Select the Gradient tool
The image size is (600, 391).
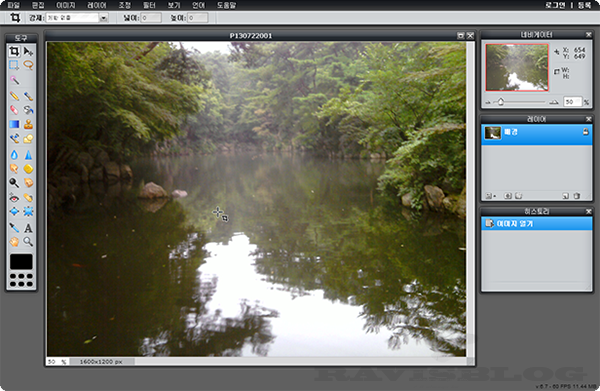[x=14, y=124]
